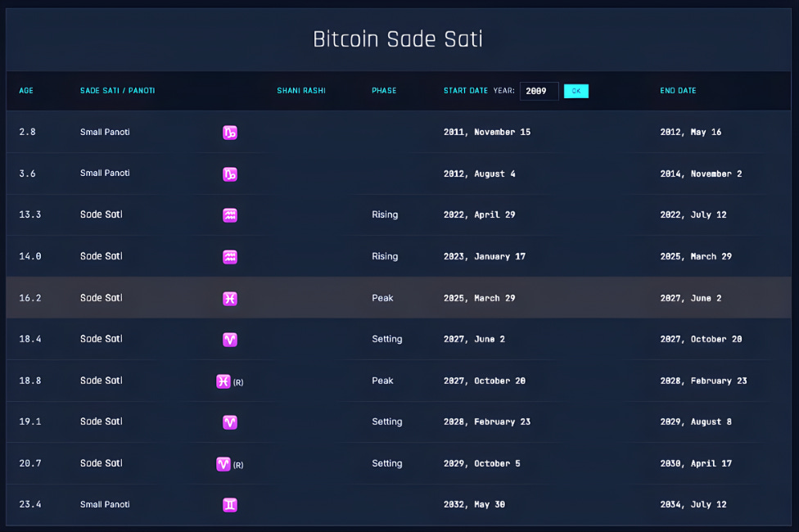Screen dimensions: 799x532
Task: Click Small Panoti label in age 23.4 row
Action: point(105,504)
